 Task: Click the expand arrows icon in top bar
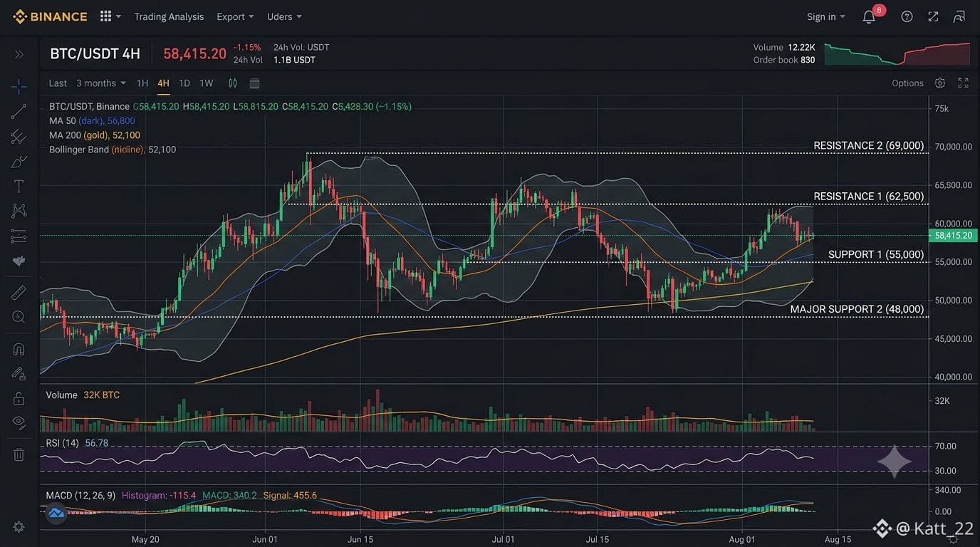click(933, 16)
